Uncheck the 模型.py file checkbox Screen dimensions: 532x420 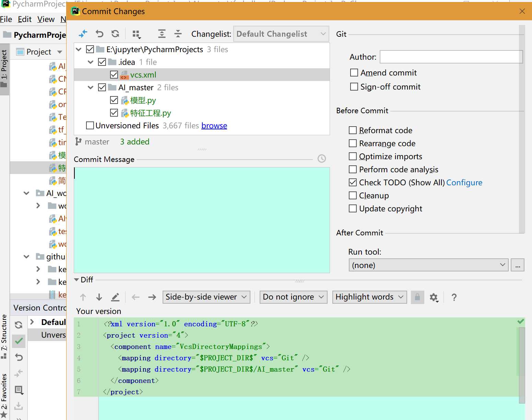pos(114,100)
